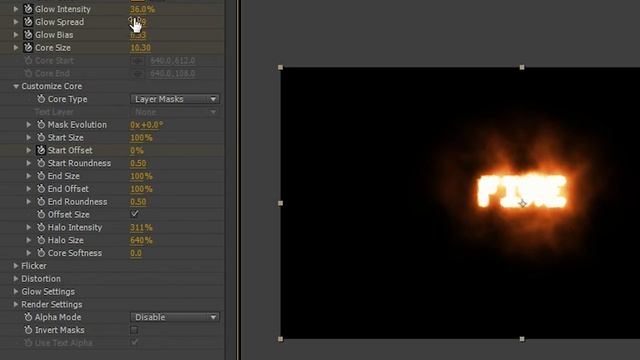Viewport: 640px width, 360px height.
Task: Click the Start Offset value 0%
Action: click(x=137, y=151)
